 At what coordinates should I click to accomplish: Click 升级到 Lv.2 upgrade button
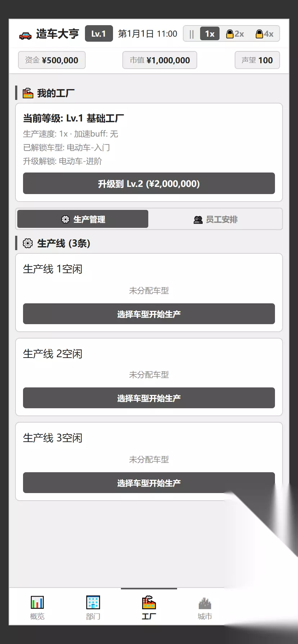(x=149, y=184)
